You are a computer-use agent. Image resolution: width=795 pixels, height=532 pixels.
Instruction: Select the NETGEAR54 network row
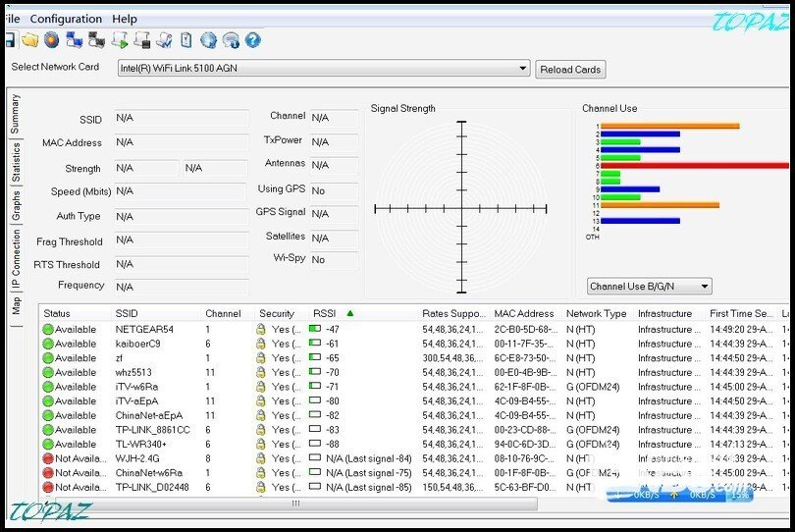tap(143, 330)
